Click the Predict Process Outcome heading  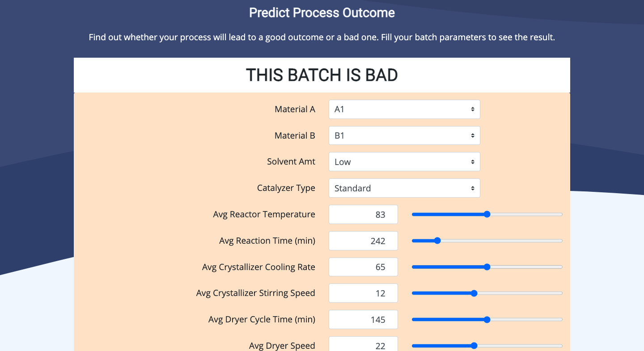click(x=322, y=13)
